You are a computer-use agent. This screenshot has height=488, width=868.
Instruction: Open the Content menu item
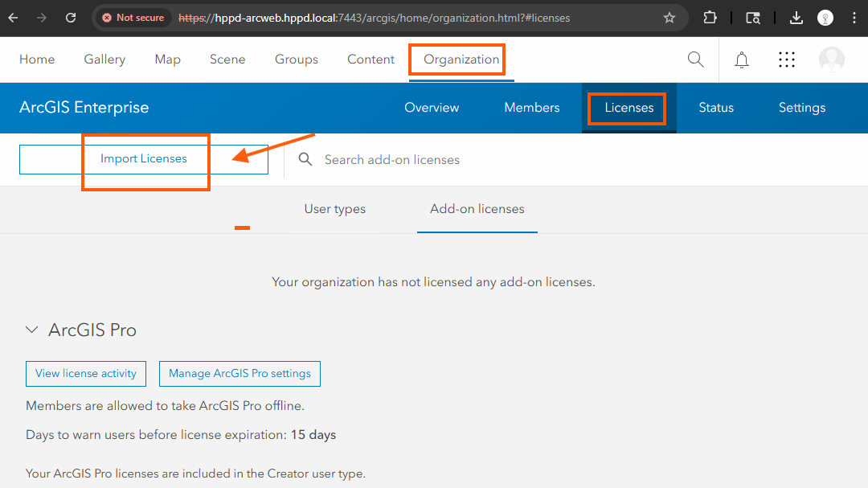pos(371,59)
